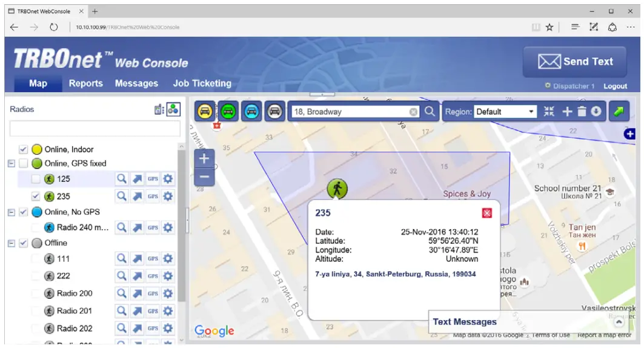Open the Reports tab

tap(86, 84)
